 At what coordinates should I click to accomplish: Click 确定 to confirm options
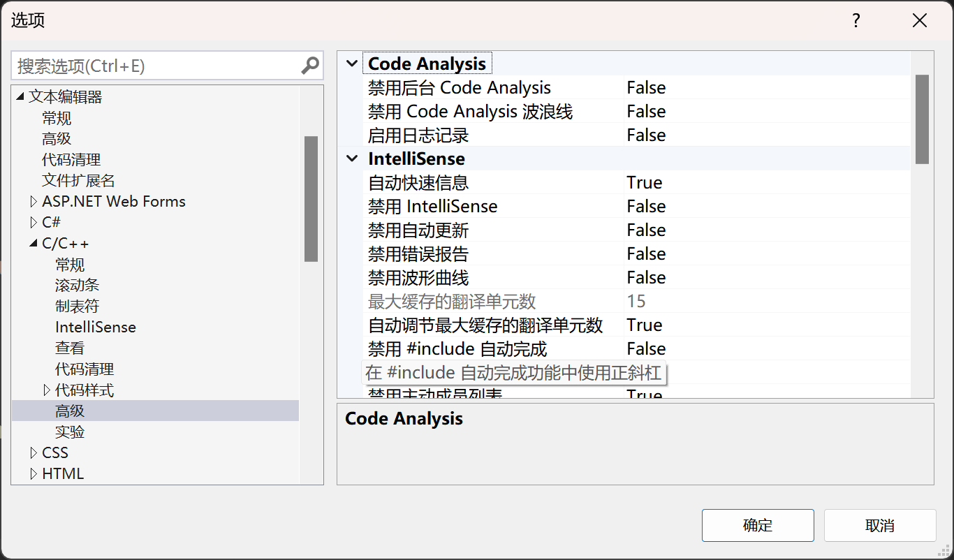(x=758, y=526)
